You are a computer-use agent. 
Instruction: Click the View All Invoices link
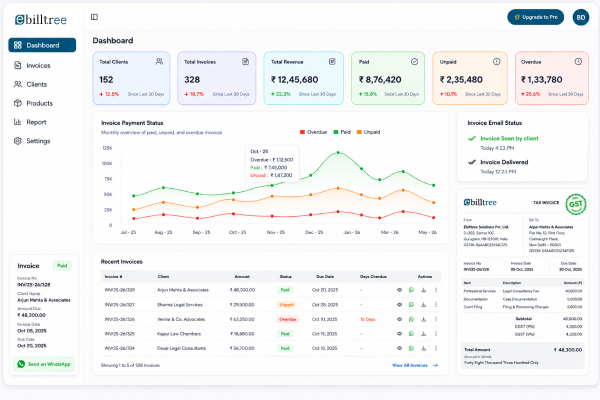coord(415,365)
